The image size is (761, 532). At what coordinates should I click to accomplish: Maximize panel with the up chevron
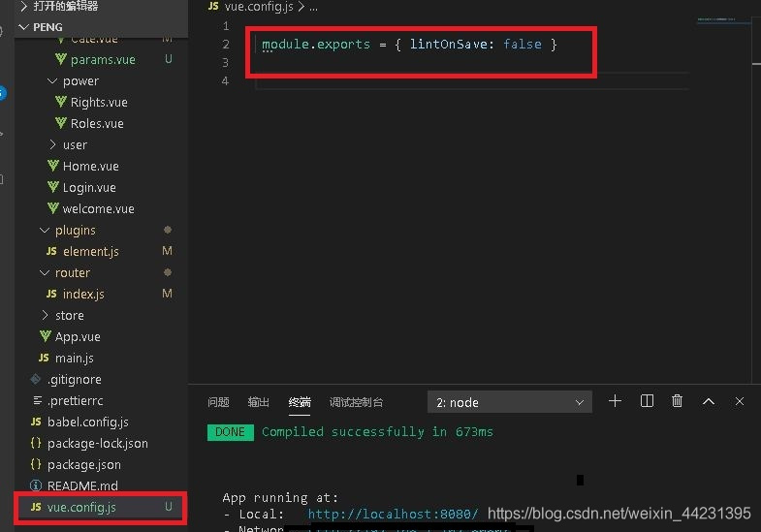point(709,401)
